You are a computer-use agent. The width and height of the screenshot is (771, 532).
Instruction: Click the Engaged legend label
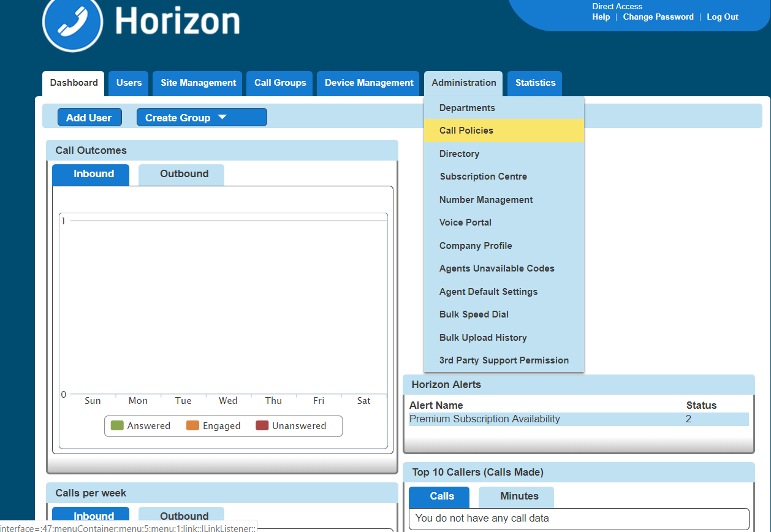222,426
